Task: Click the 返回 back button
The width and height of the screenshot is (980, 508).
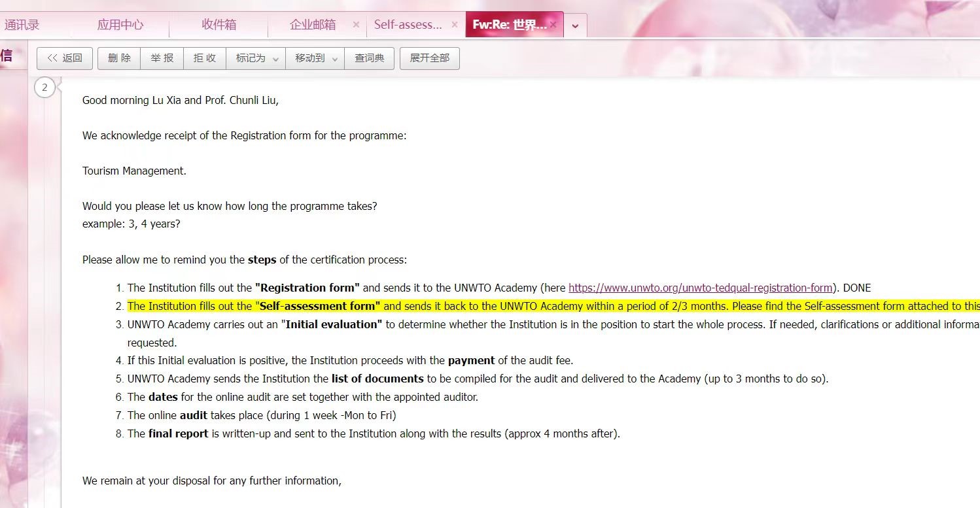Action: pyautogui.click(x=65, y=58)
